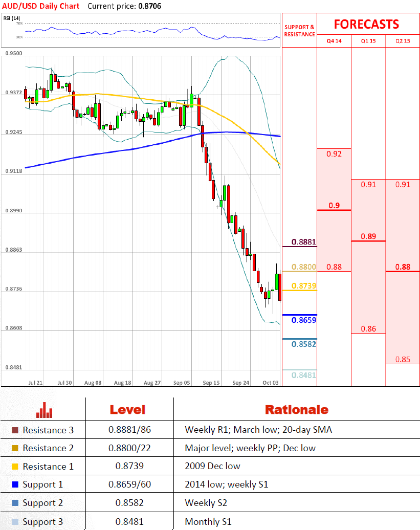Click the Jul 21 date axis label
The height and width of the screenshot is (530, 420).
[35, 383]
